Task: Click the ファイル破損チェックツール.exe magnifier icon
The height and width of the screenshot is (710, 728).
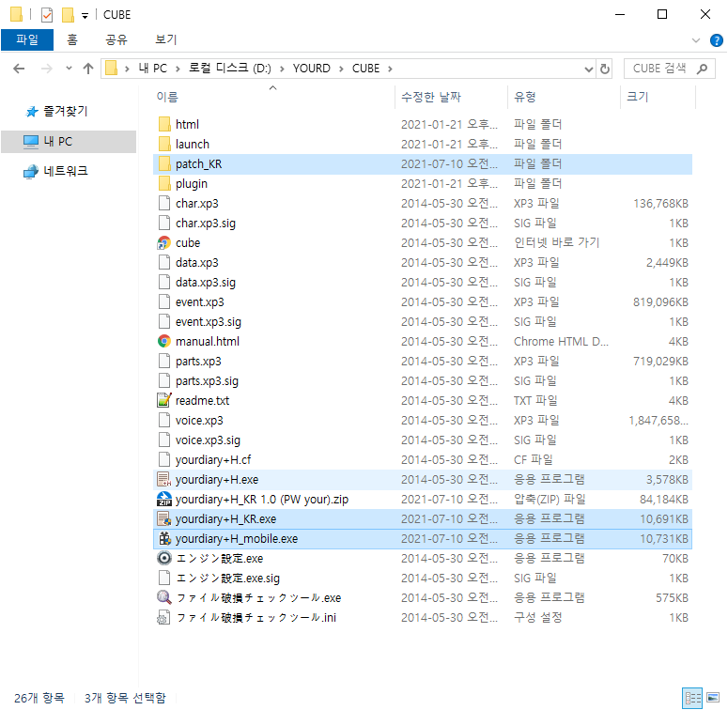Action: coord(163,597)
